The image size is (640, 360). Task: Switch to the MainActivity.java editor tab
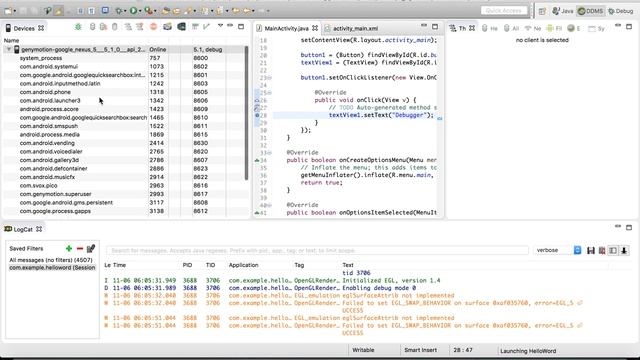tap(286, 28)
